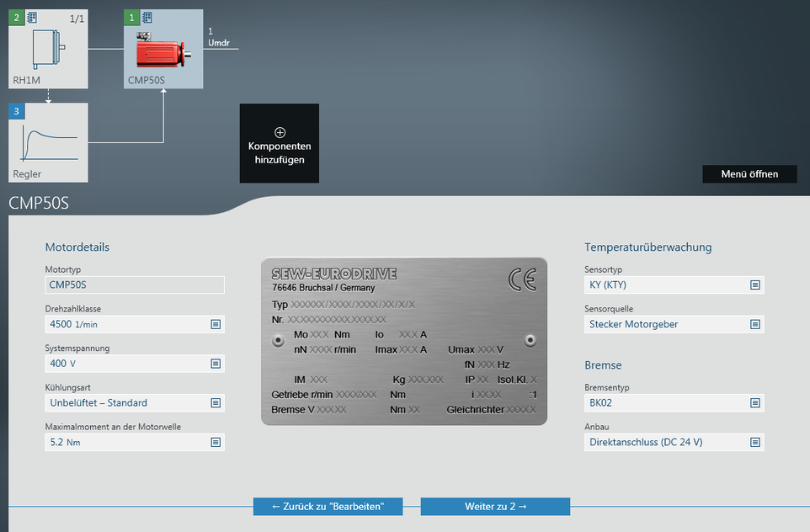This screenshot has height=532, width=810.
Task: Click Komponenten hinzufügen tile
Action: pyautogui.click(x=280, y=144)
